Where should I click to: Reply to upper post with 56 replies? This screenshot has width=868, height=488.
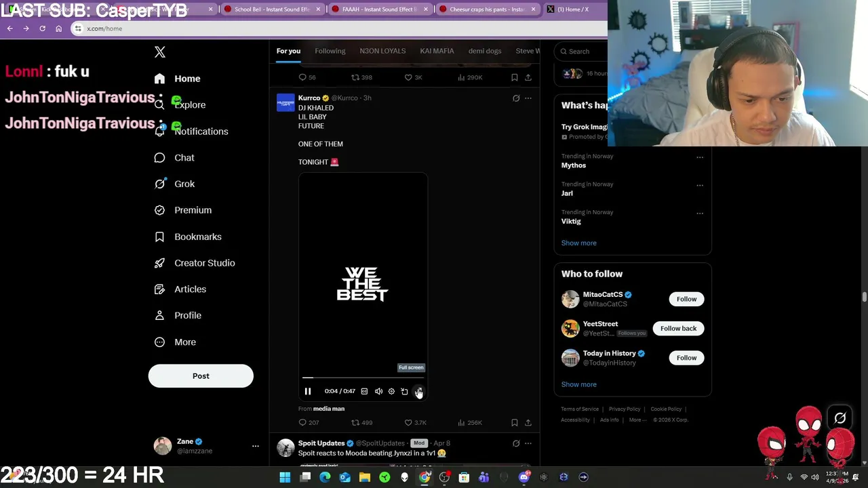tap(307, 77)
